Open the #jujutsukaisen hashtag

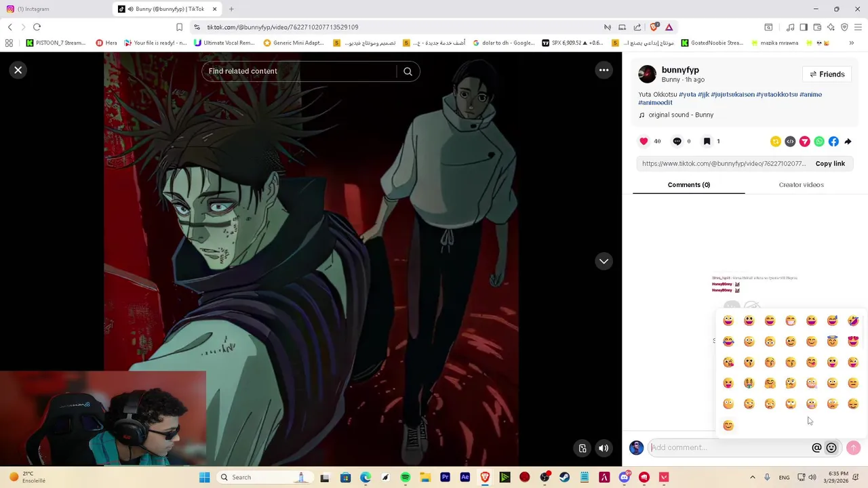(732, 94)
